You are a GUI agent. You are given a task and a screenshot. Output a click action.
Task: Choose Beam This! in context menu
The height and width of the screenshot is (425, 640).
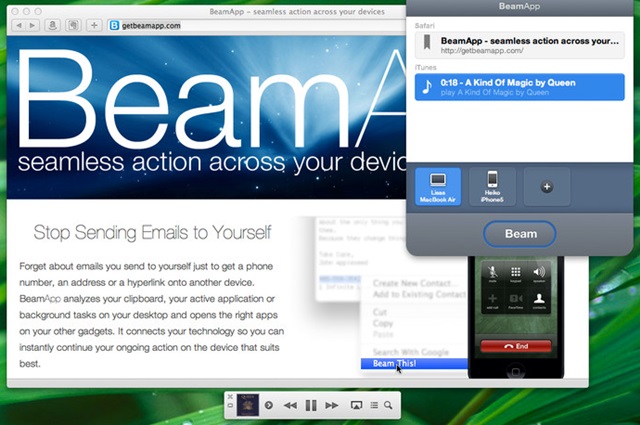[414, 363]
